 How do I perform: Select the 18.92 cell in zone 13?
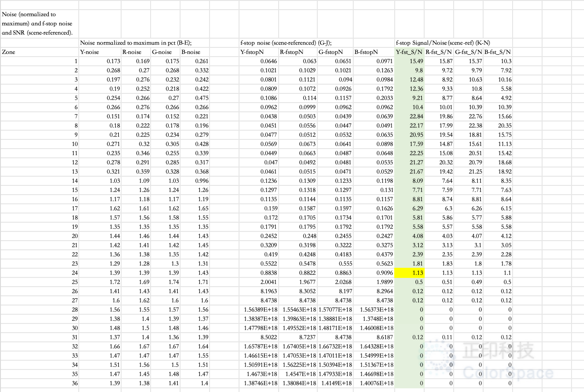coord(498,172)
